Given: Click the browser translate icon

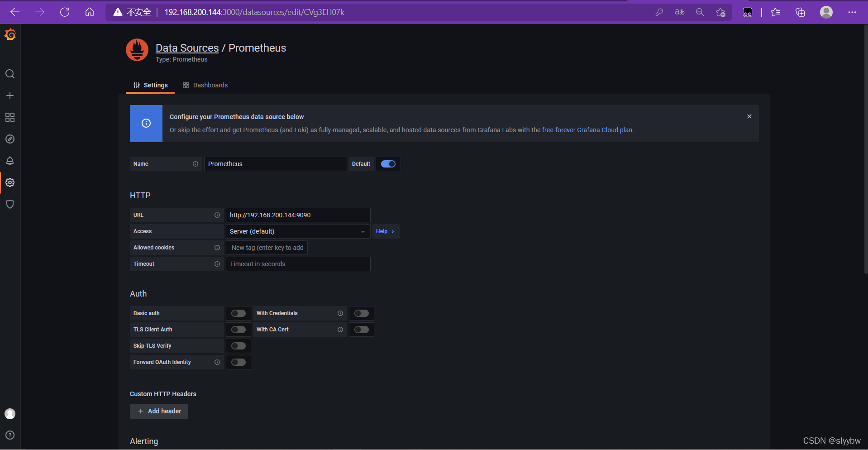Looking at the screenshot, I should [x=680, y=12].
